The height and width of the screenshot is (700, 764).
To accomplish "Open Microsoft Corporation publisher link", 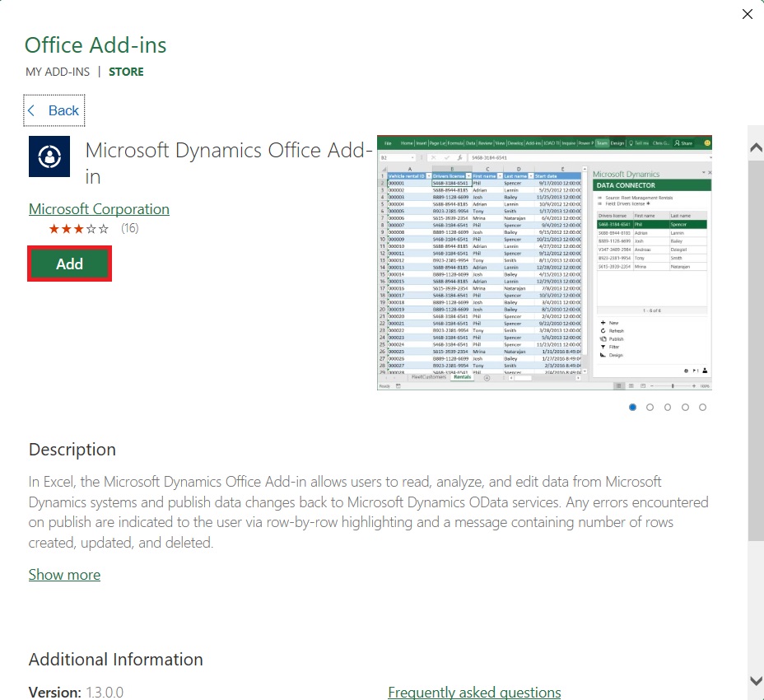I will point(99,209).
